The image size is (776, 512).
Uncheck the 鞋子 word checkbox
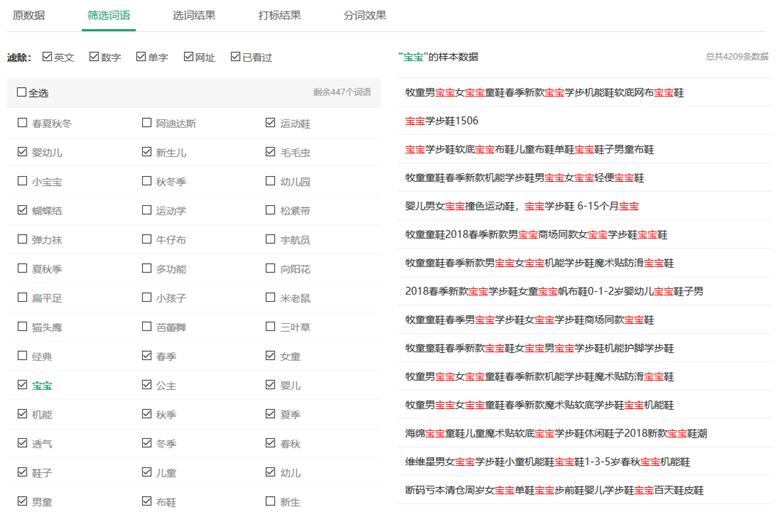22,472
